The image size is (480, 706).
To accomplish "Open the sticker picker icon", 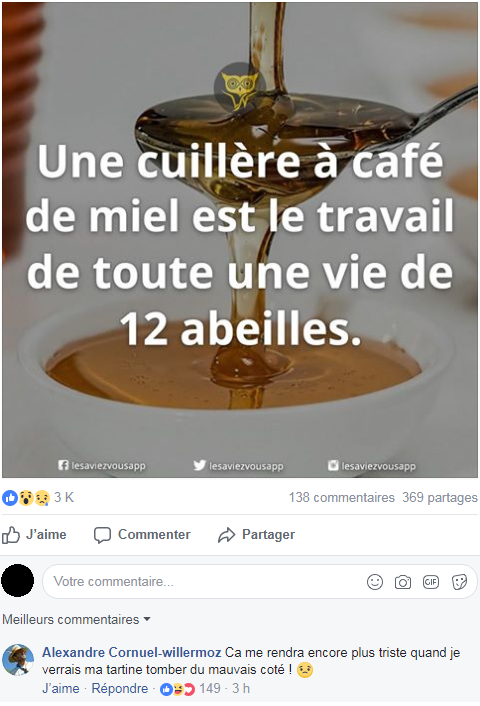I will (x=459, y=582).
